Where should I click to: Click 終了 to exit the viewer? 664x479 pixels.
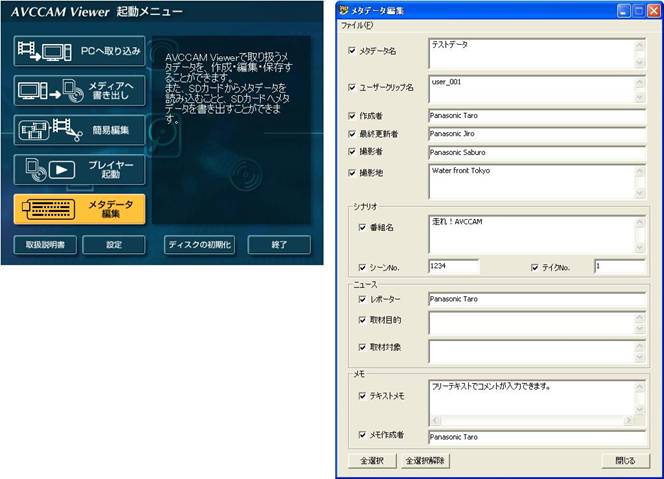click(x=279, y=245)
